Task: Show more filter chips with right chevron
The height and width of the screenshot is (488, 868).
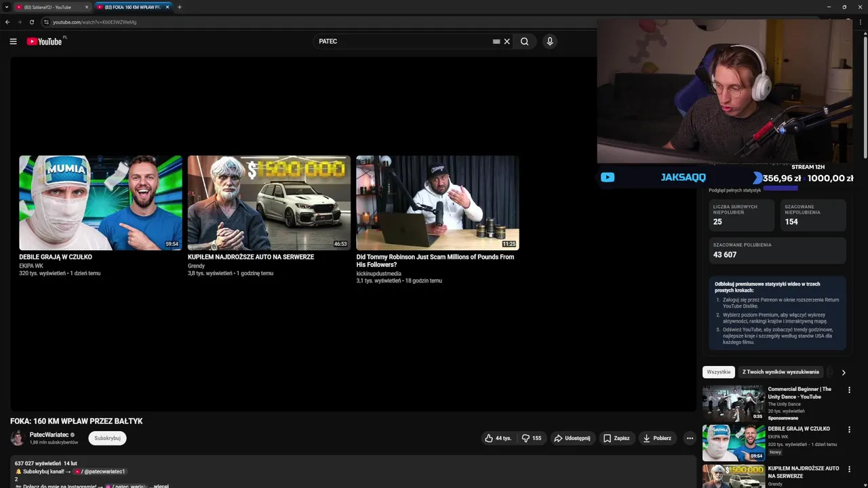Action: point(844,372)
